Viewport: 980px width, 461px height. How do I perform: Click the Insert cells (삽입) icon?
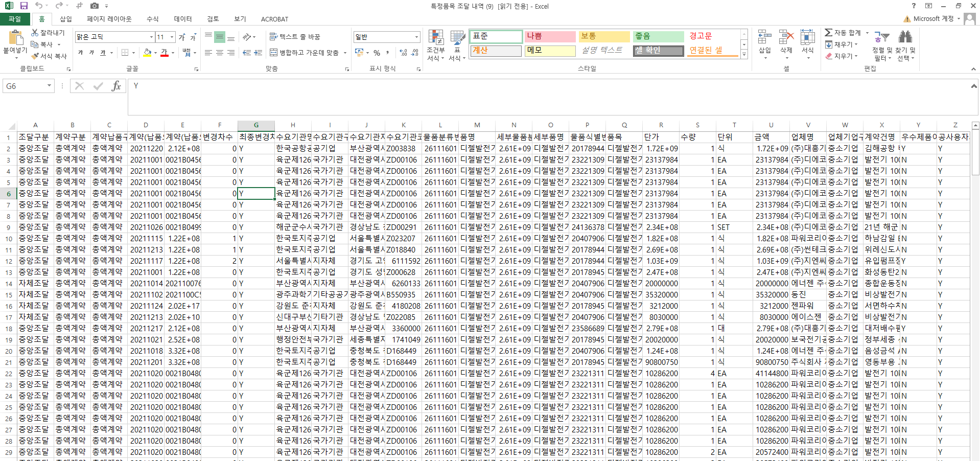pos(765,37)
